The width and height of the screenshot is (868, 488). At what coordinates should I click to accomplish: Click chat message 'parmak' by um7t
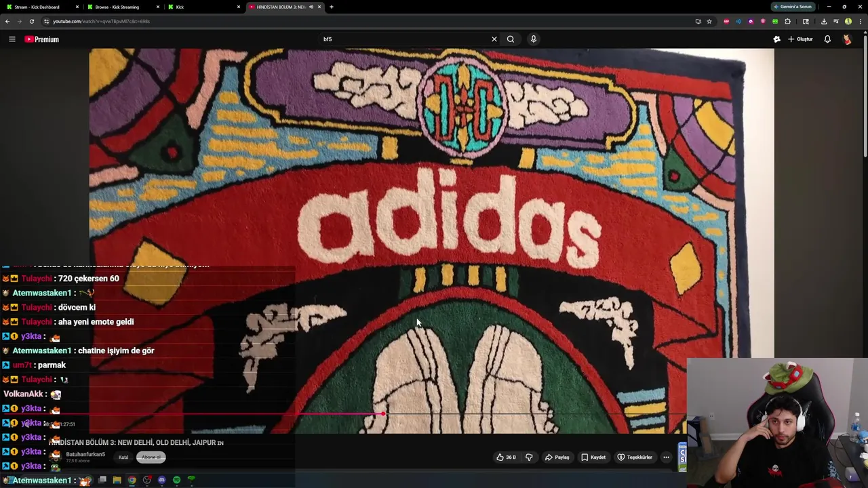click(x=52, y=365)
